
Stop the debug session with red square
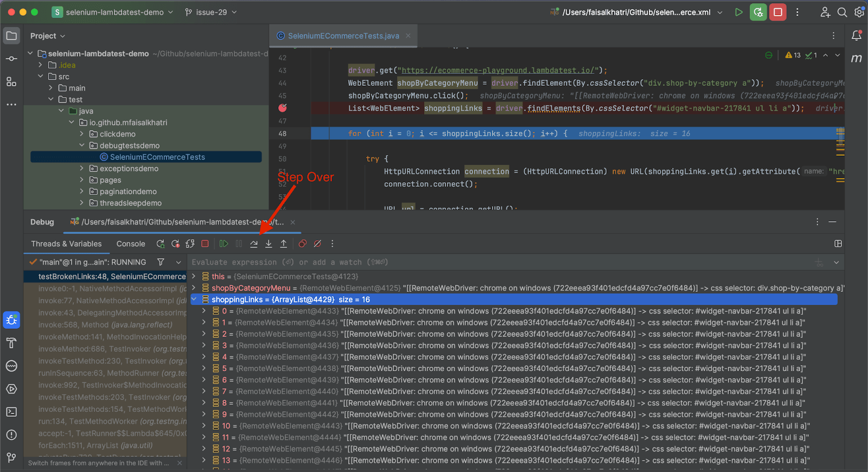coord(205,244)
